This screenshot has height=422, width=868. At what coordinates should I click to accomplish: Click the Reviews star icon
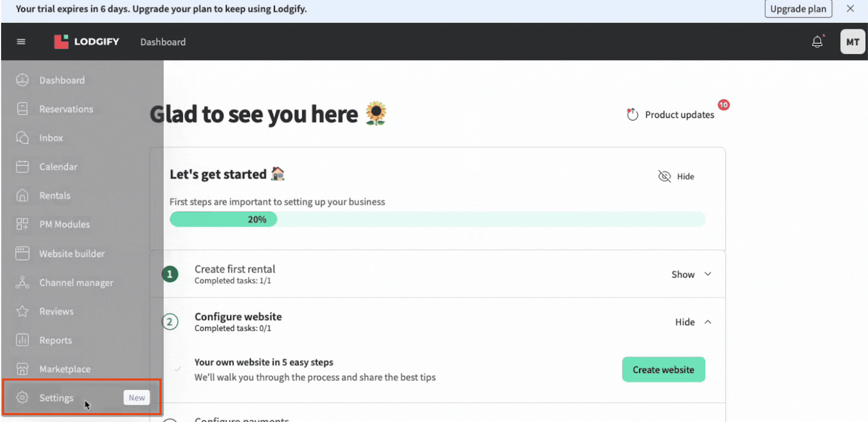click(22, 311)
